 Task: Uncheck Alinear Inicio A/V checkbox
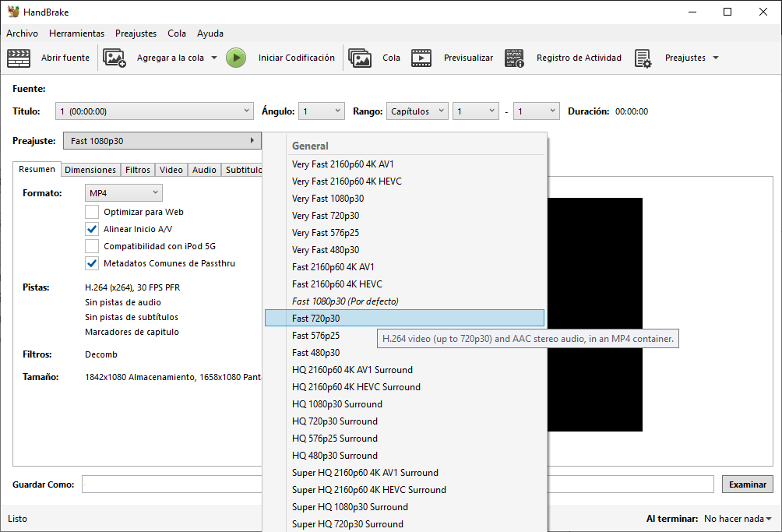[92, 229]
